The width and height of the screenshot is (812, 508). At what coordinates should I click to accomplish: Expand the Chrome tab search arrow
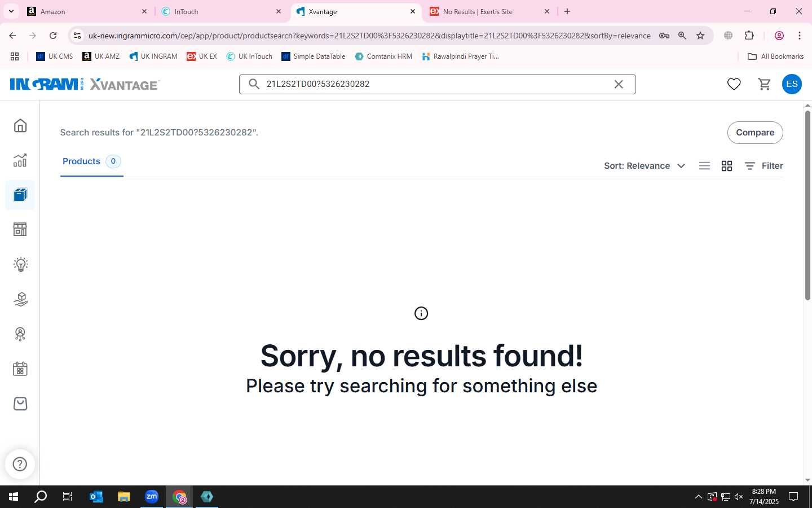click(11, 11)
